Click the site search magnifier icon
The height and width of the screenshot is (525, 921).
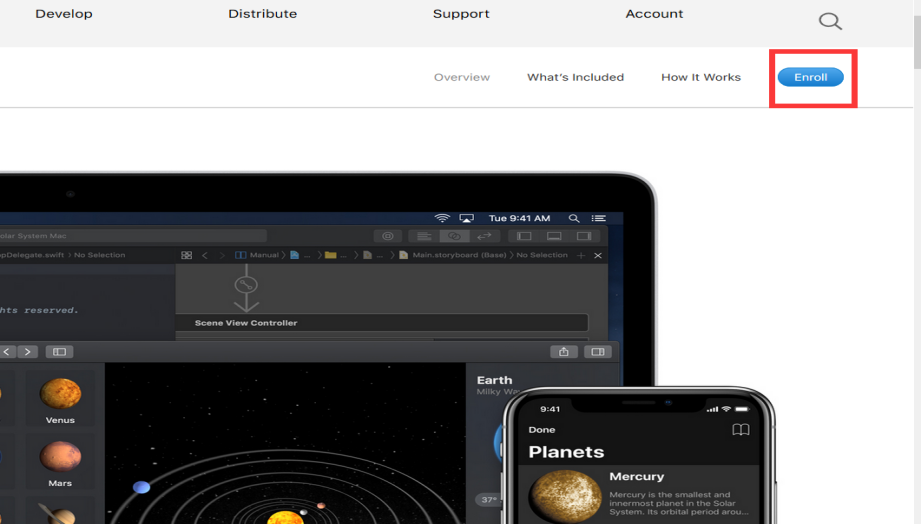tap(830, 21)
